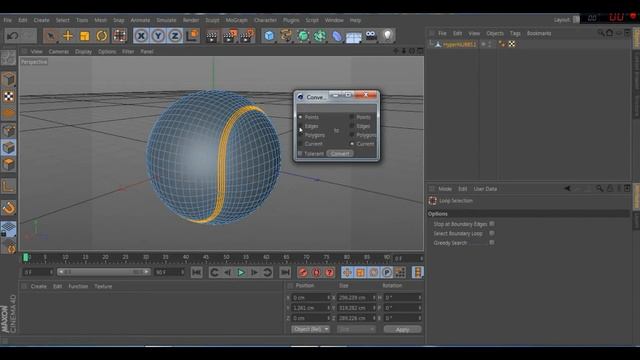Switch to Points mode cube icon

tap(9, 131)
